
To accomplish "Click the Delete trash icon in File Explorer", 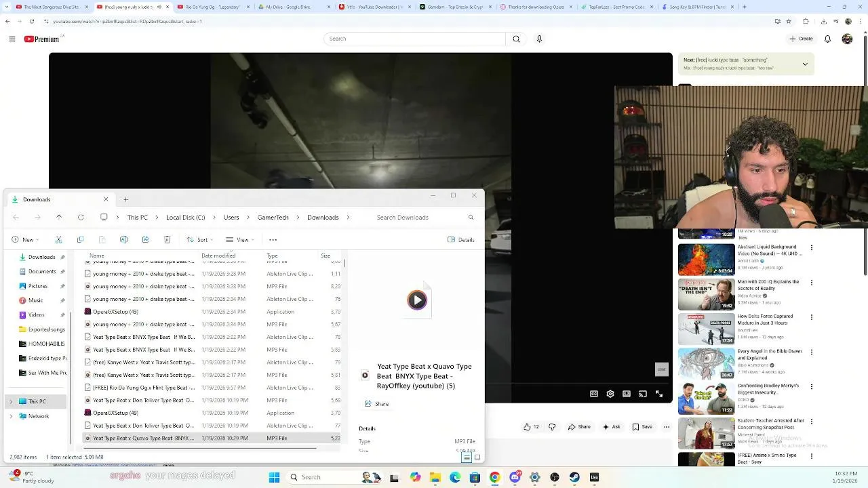I will click(167, 240).
